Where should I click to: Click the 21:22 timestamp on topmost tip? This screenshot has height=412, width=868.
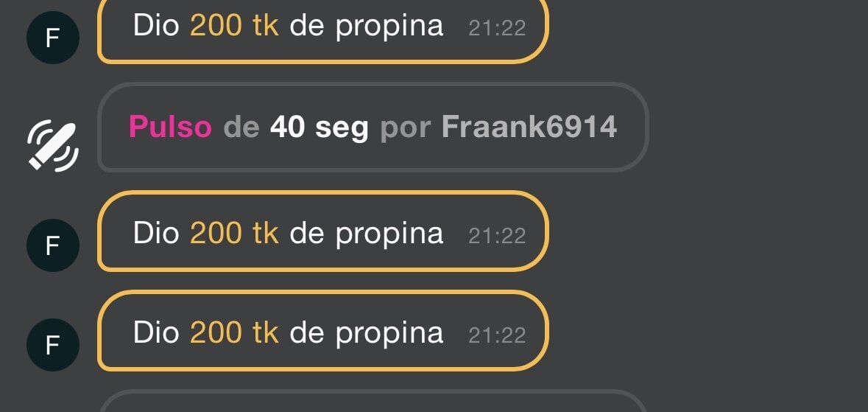click(497, 28)
